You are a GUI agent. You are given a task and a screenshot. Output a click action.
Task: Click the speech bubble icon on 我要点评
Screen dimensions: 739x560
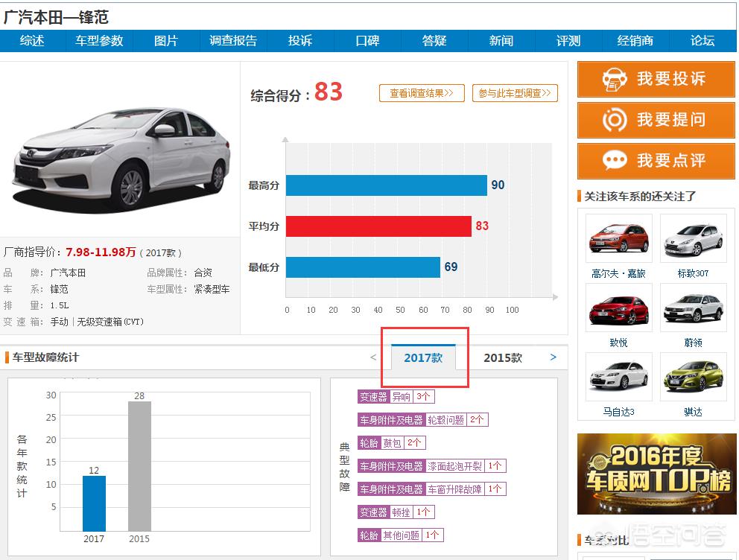(x=615, y=160)
